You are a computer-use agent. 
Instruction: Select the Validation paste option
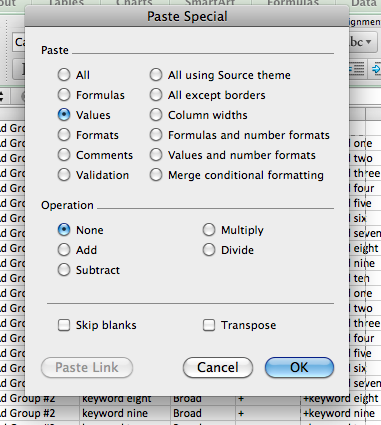[x=64, y=175]
